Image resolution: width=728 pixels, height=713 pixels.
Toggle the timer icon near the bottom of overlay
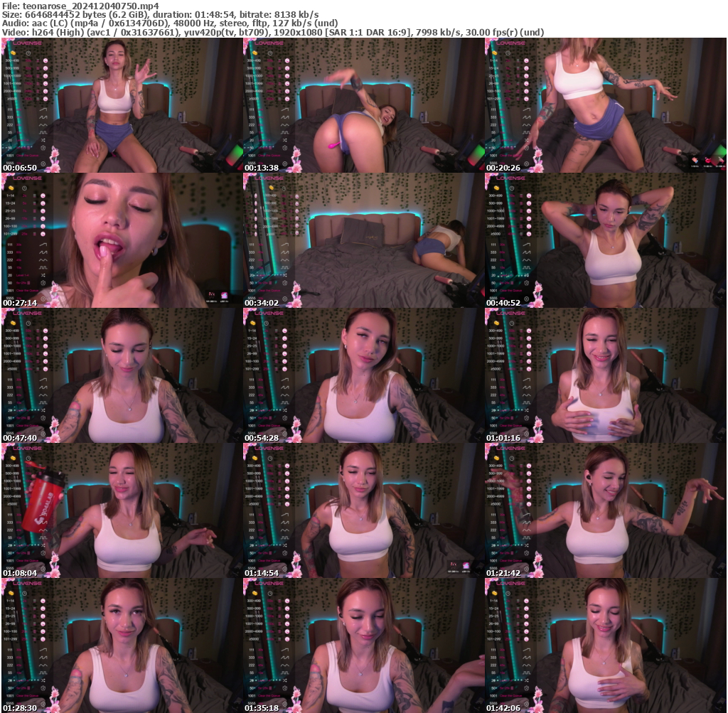pos(43,163)
